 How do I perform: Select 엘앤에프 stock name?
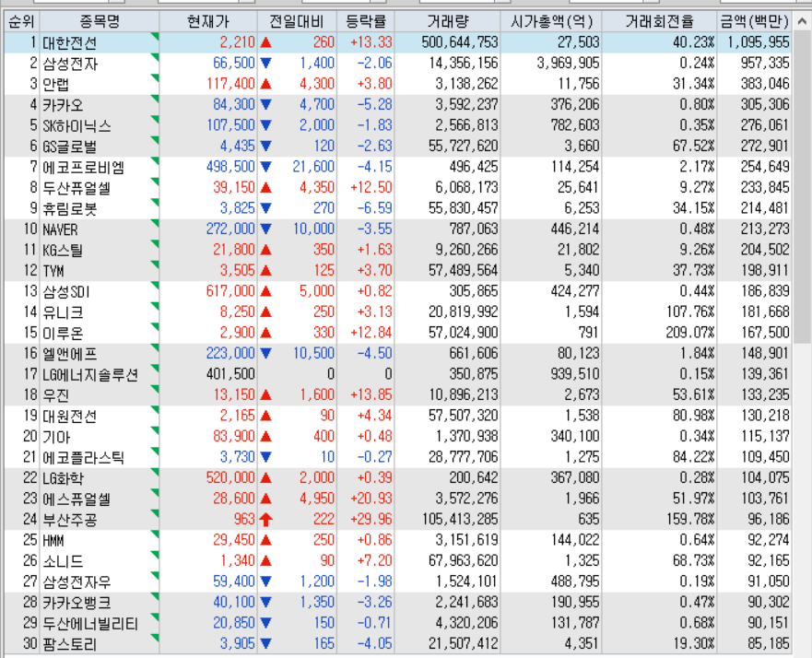click(x=70, y=354)
